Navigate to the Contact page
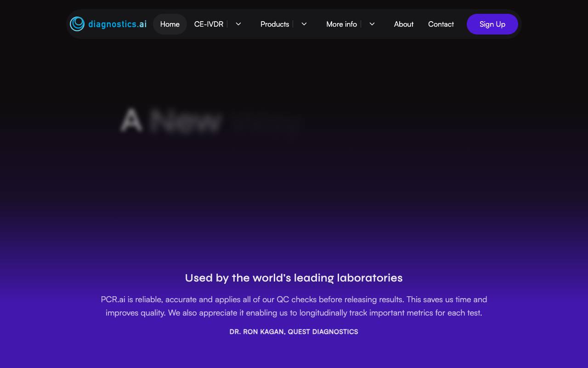The height and width of the screenshot is (368, 588). (441, 24)
